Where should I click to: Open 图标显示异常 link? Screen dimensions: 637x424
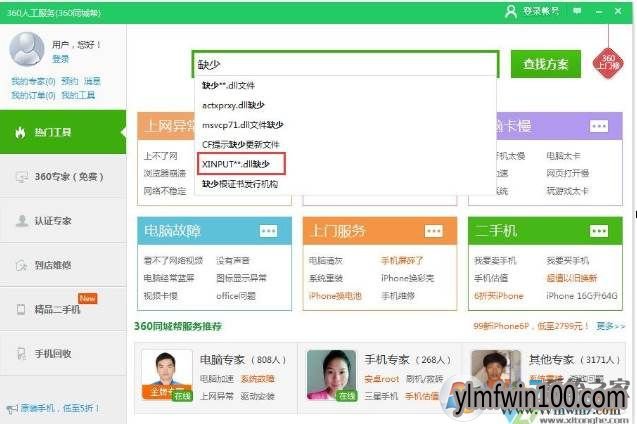[241, 278]
